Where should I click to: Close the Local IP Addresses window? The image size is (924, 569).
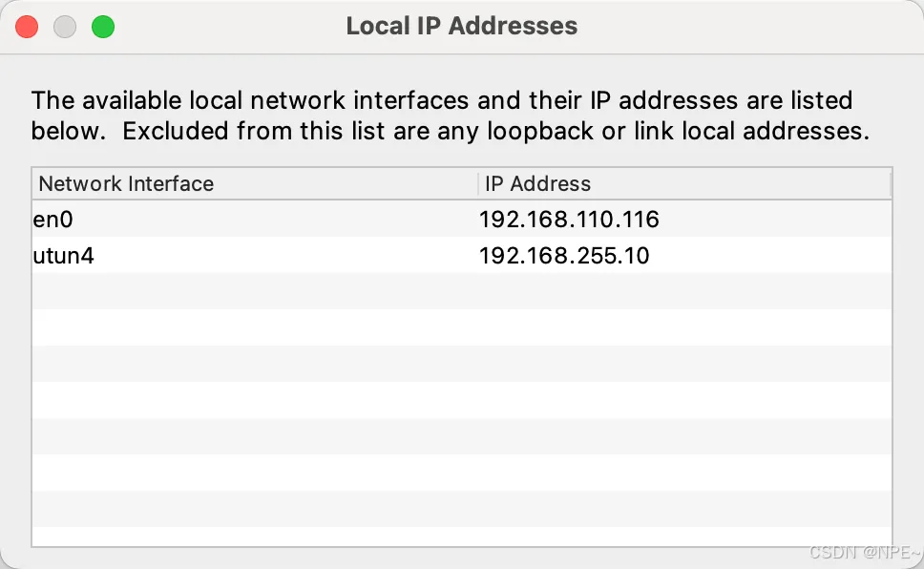pyautogui.click(x=28, y=27)
